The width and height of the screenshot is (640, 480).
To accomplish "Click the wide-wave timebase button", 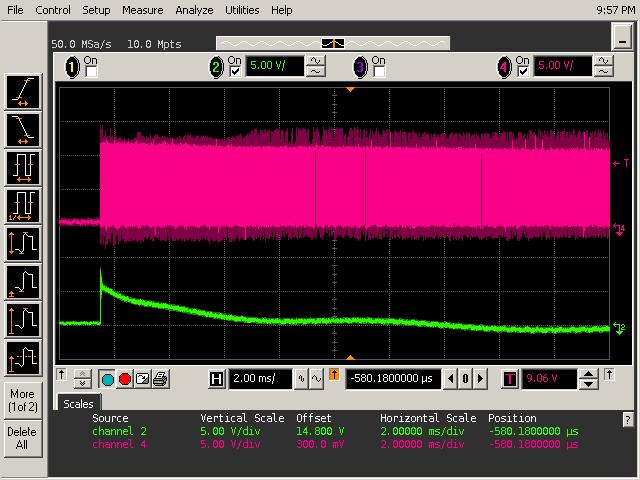I will [316, 379].
